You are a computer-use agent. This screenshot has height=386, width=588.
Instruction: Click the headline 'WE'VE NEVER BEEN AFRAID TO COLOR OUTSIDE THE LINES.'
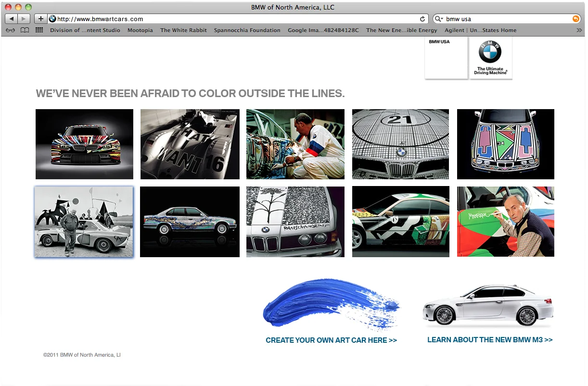pyautogui.click(x=191, y=93)
